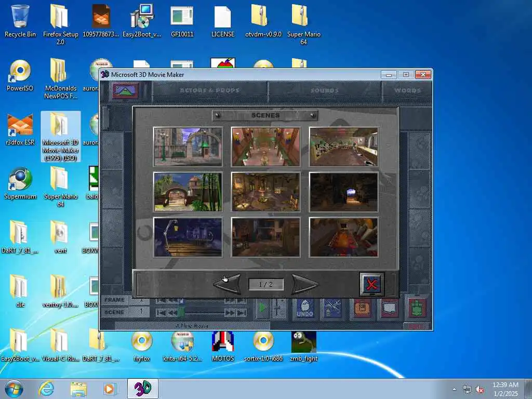Show hidden system tray icons
Image resolution: width=532 pixels, height=399 pixels.
pyautogui.click(x=454, y=389)
